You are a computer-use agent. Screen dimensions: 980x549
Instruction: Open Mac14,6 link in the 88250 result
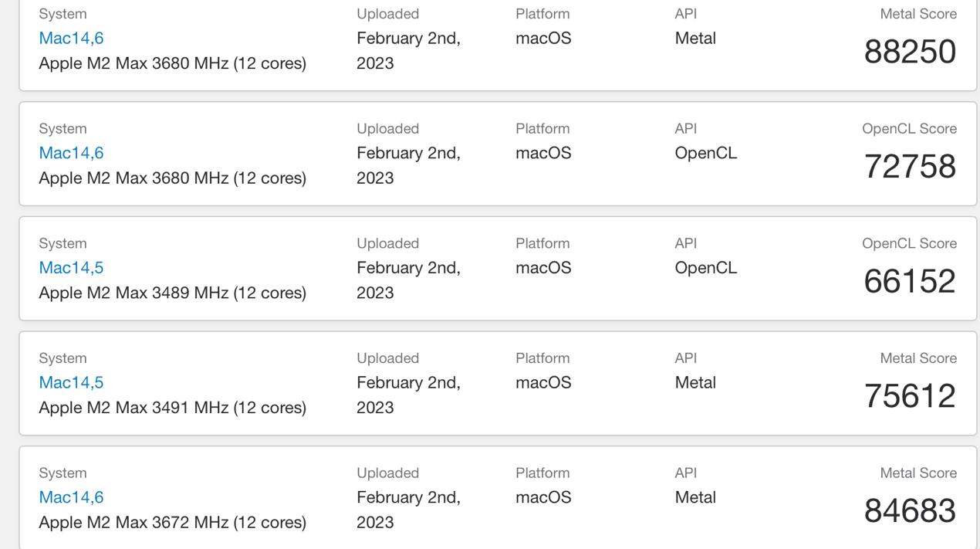tap(71, 39)
